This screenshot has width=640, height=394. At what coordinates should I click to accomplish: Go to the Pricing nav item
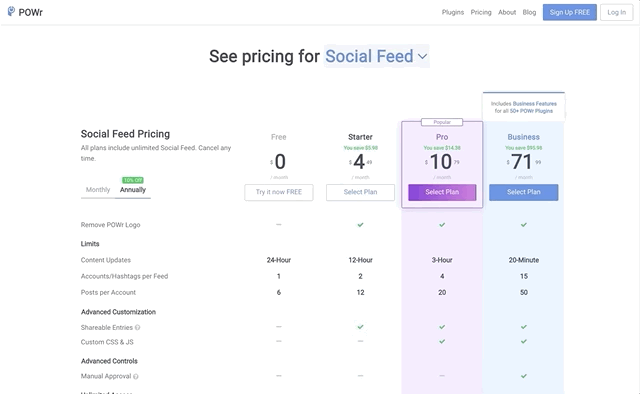[x=481, y=12]
